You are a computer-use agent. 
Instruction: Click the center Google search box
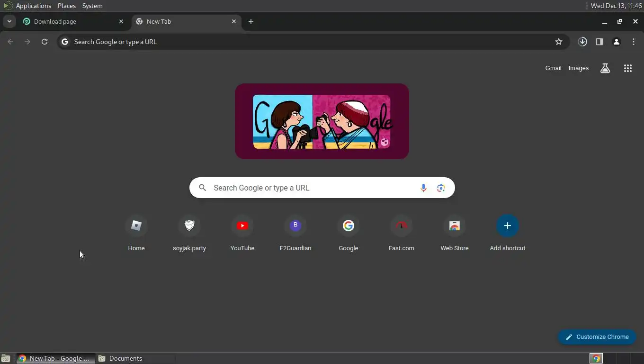pos(322,188)
